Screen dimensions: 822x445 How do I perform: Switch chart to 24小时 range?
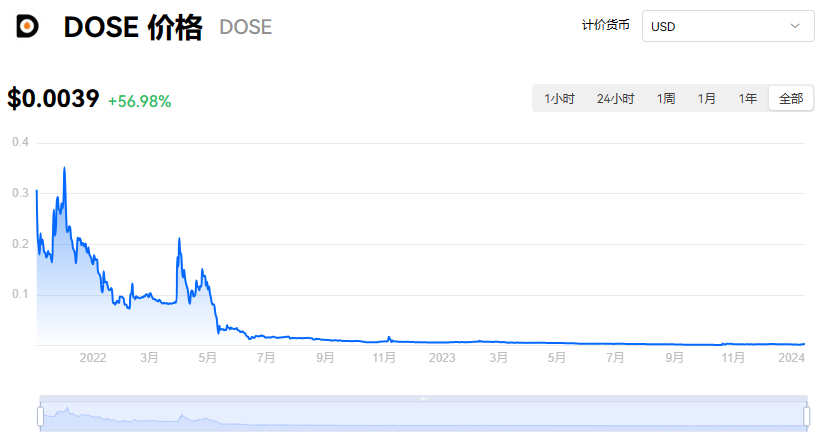615,99
